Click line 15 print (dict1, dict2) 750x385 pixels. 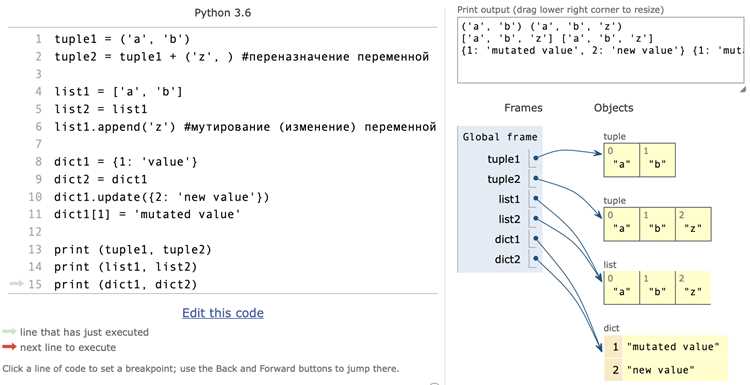[125, 285]
